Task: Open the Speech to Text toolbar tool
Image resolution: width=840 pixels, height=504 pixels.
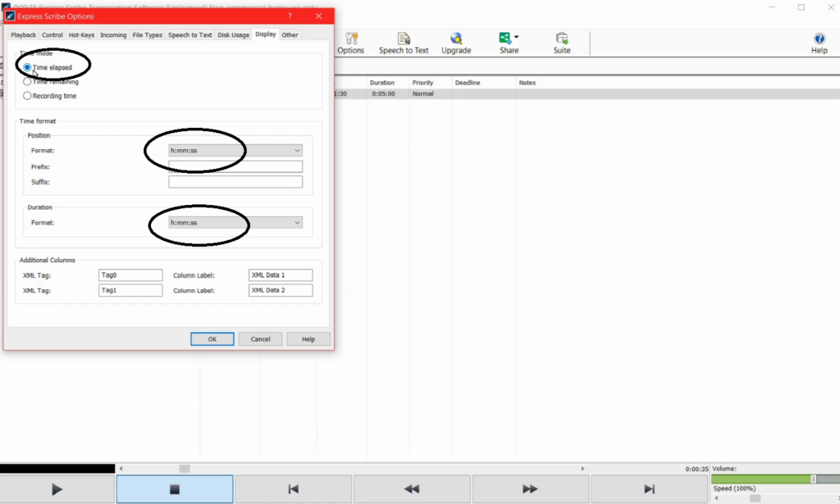Action: tap(404, 43)
